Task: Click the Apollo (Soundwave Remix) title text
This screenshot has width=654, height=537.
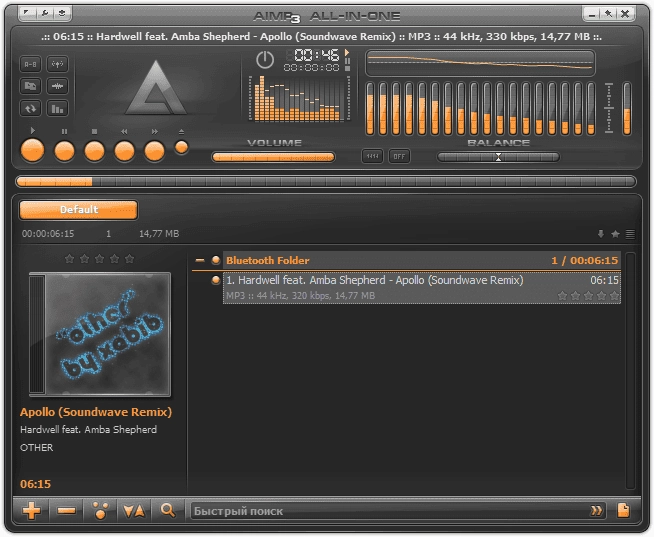Action: pos(96,412)
